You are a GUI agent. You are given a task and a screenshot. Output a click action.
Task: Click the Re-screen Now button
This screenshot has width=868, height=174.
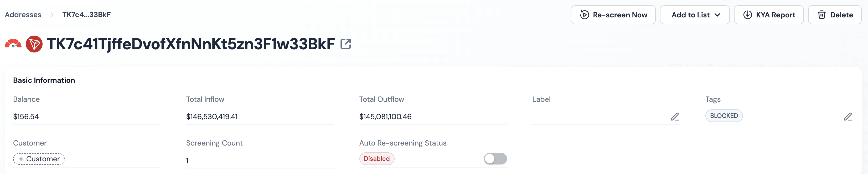pyautogui.click(x=613, y=15)
